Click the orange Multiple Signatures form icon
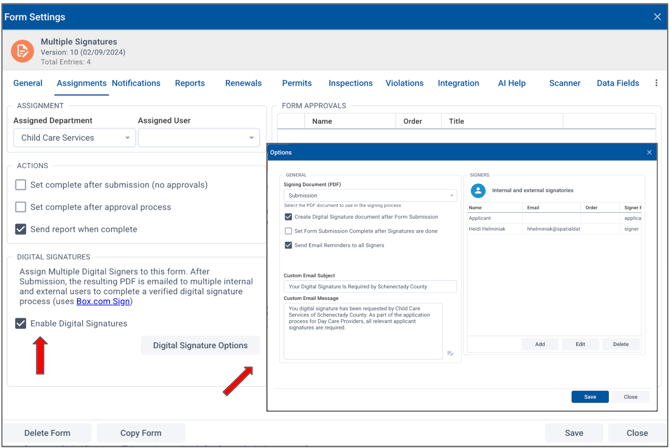Viewport: 670px width, 448px height. 22,50
